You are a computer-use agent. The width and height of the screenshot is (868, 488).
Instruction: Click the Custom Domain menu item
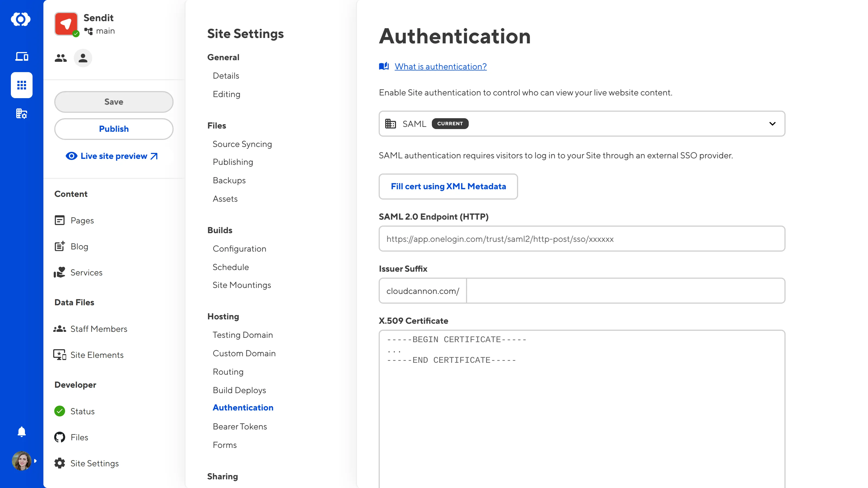point(244,353)
